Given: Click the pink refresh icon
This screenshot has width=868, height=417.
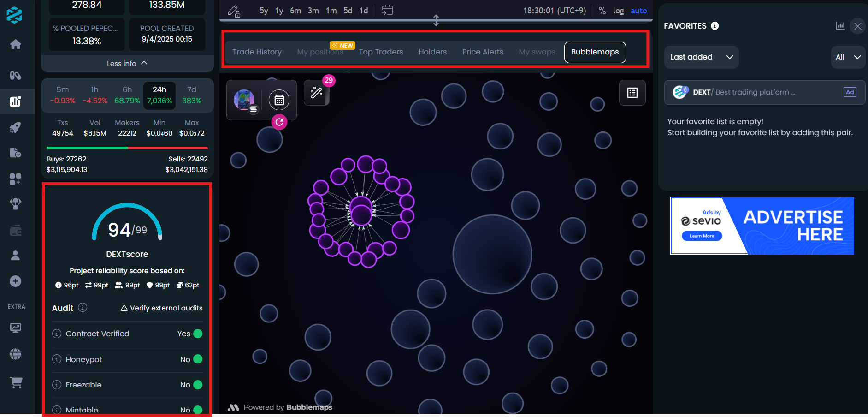Looking at the screenshot, I should click(x=279, y=122).
